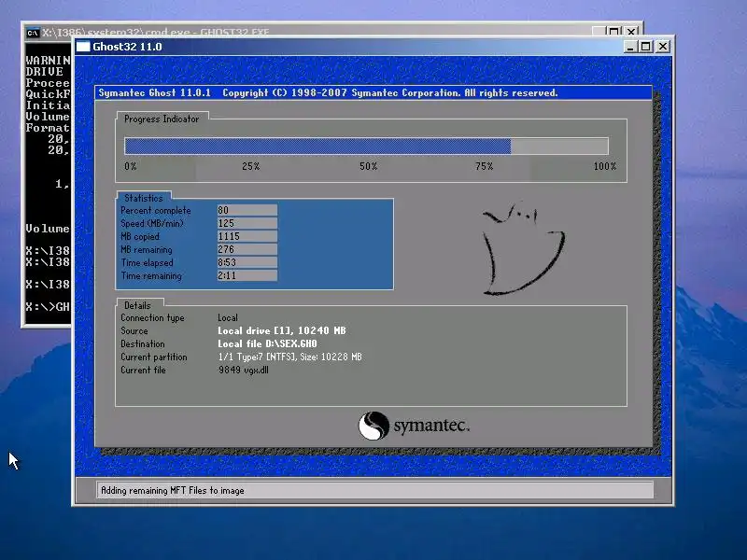Click the WARNIN line in cmd window
Screen dimensions: 747x560
(49, 60)
